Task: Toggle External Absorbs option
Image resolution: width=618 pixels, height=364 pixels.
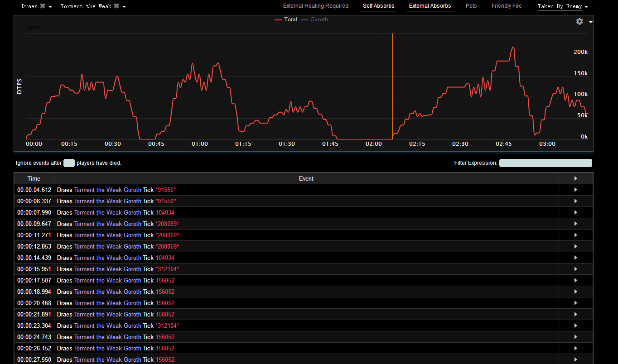Action: click(430, 6)
